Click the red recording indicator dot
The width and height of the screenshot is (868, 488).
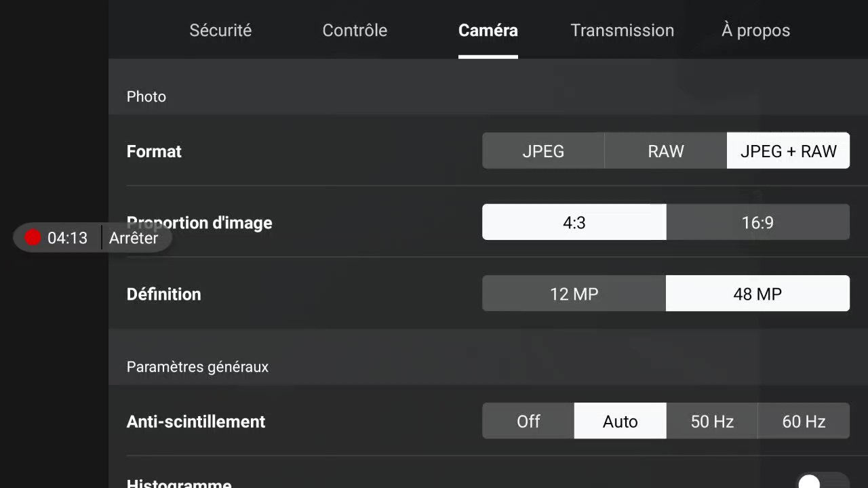[33, 238]
